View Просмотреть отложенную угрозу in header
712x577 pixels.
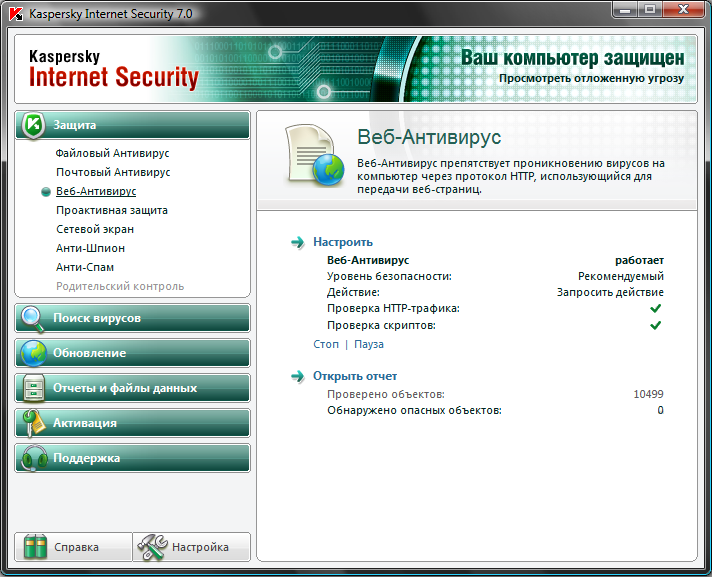591,77
